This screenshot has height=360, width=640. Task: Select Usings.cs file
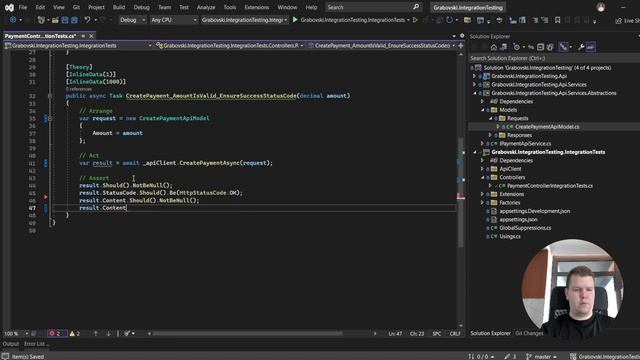(x=510, y=236)
